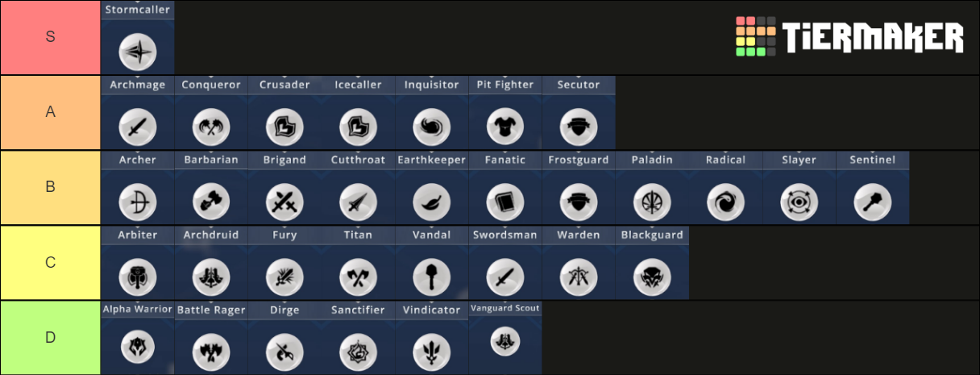Pick the Conqueror icon in tier A
The height and width of the screenshot is (375, 980).
tap(211, 127)
